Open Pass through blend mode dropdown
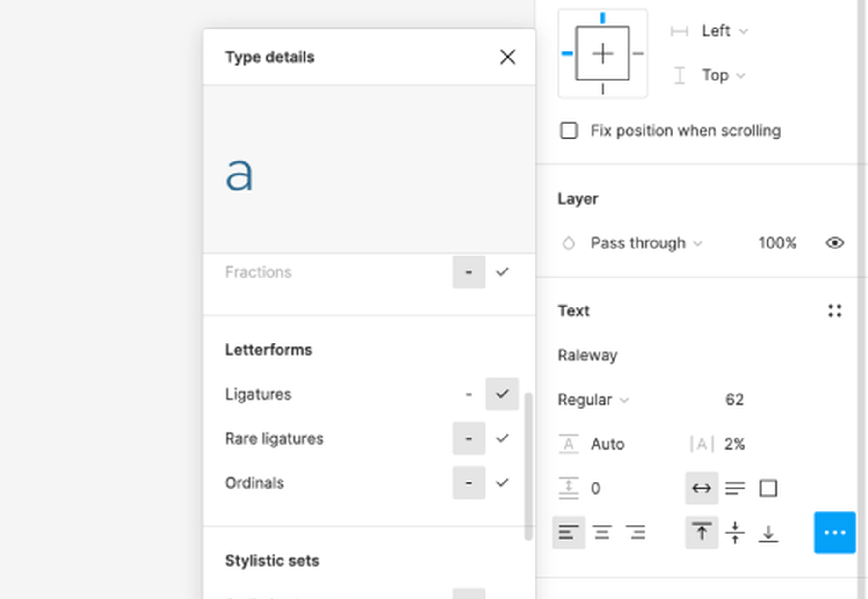 (646, 243)
